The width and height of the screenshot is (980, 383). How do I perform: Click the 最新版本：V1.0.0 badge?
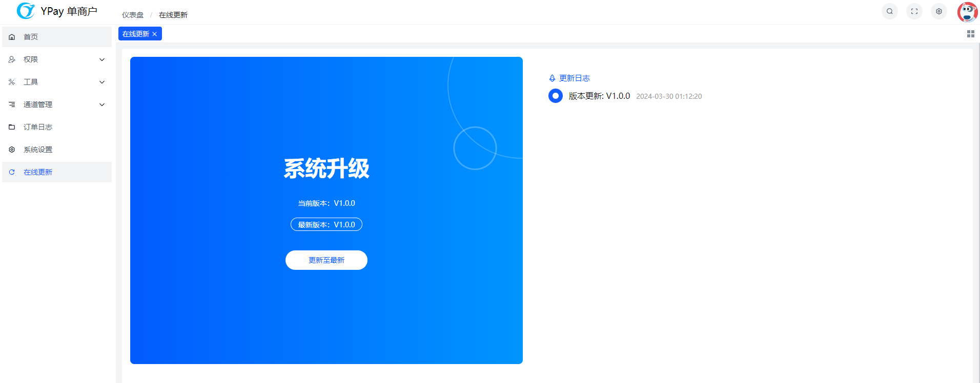click(x=326, y=224)
